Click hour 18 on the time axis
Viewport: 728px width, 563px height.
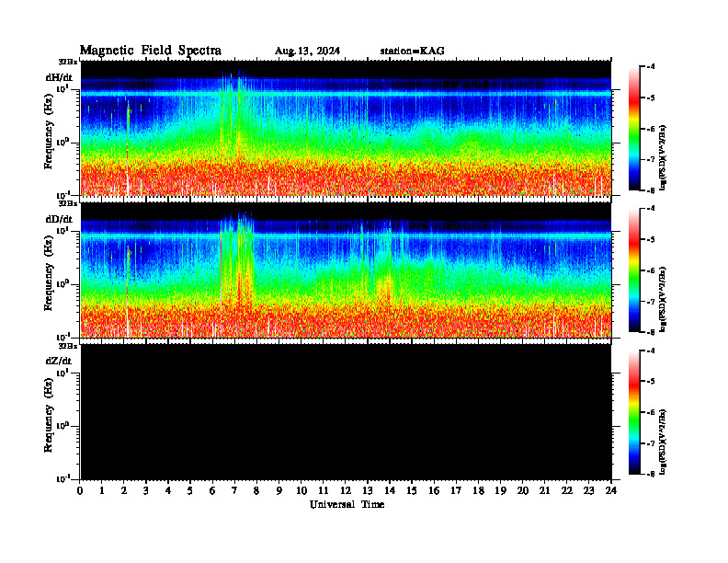(478, 491)
